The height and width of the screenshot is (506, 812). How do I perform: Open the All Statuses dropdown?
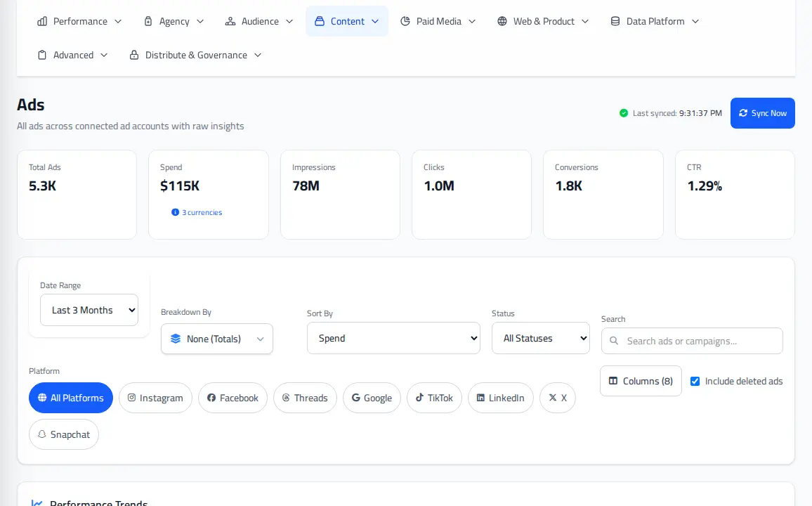point(541,338)
